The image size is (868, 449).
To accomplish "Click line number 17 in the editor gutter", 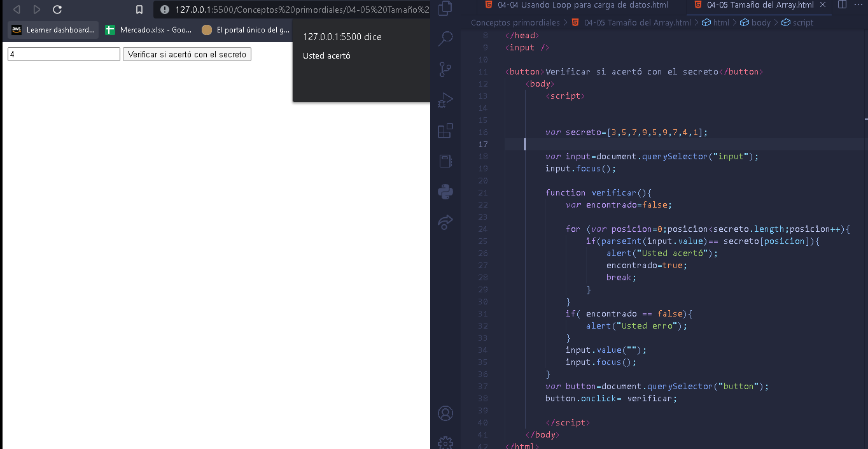I will tap(483, 145).
